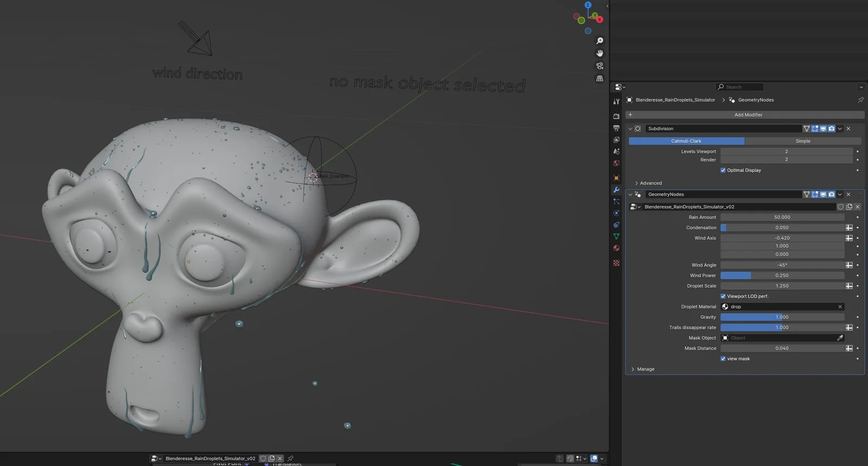The width and height of the screenshot is (868, 466).
Task: Open the Material properties tab icon
Action: (616, 248)
